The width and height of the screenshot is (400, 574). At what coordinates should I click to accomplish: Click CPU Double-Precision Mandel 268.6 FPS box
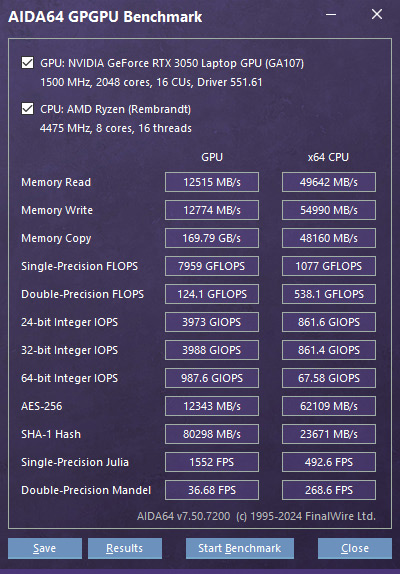coord(329,490)
